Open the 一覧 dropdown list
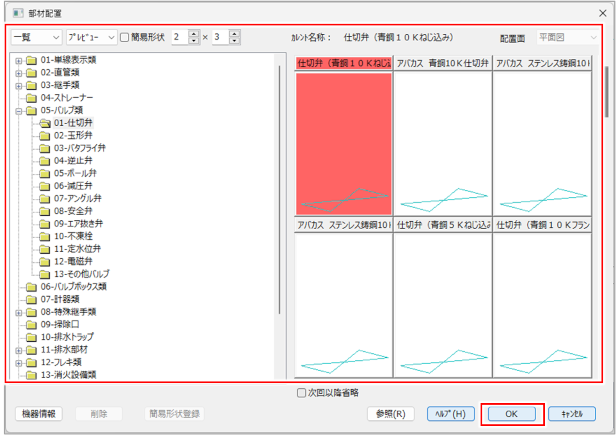The height and width of the screenshot is (435, 616). coord(35,37)
